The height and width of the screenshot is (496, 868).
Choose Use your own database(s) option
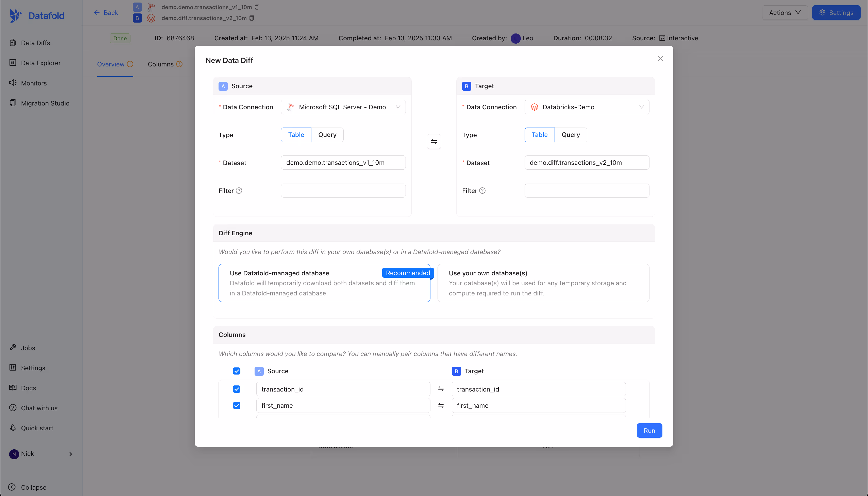coord(543,283)
